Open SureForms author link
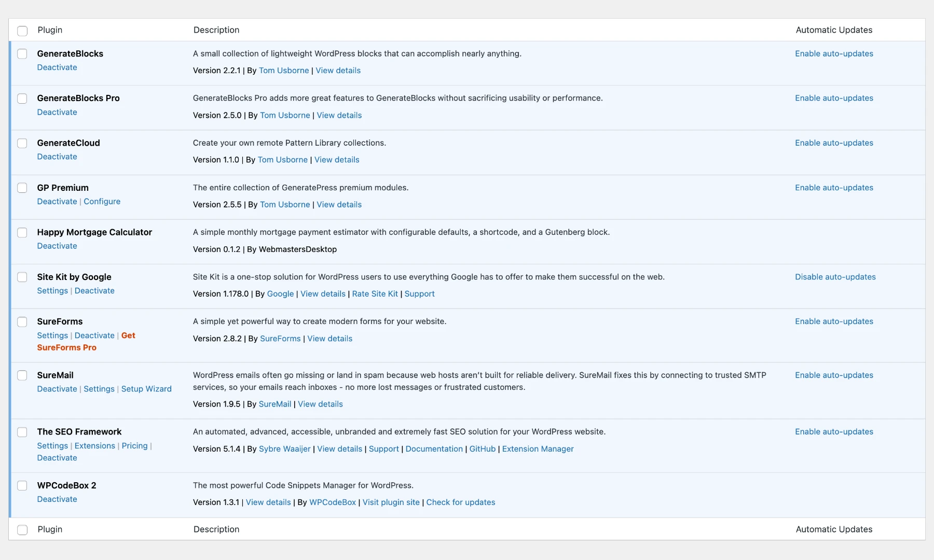This screenshot has width=934, height=560. tap(280, 339)
